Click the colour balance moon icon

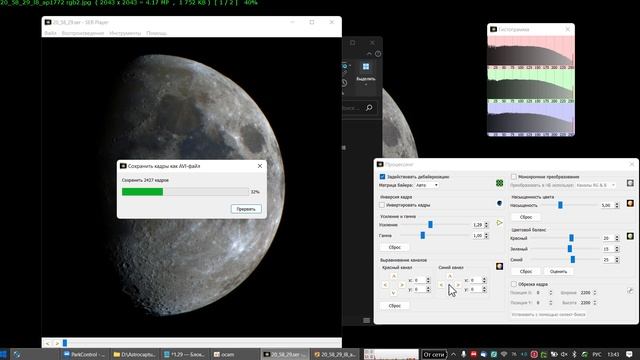(630, 236)
